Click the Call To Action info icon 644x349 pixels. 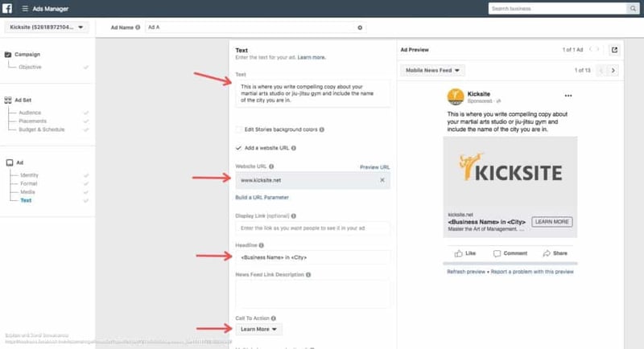tap(274, 318)
